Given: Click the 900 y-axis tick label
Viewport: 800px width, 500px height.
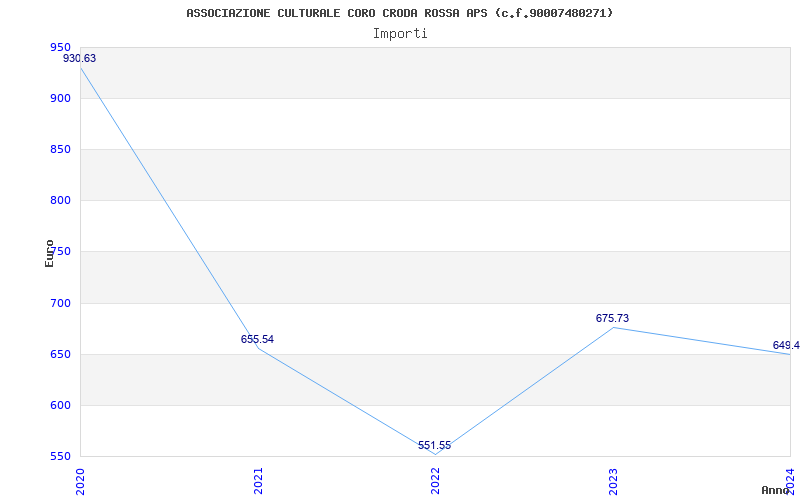Looking at the screenshot, I should pyautogui.click(x=60, y=98).
